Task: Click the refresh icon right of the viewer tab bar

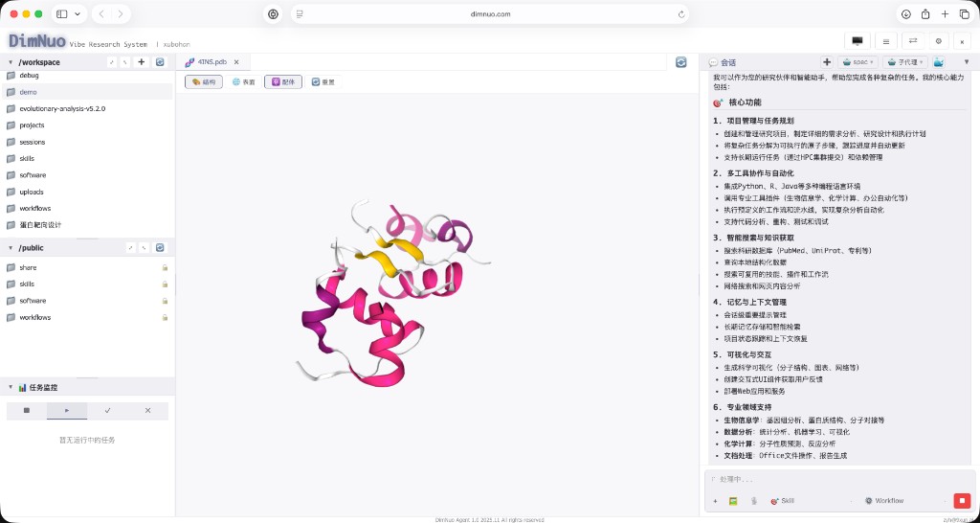Action: coord(681,62)
